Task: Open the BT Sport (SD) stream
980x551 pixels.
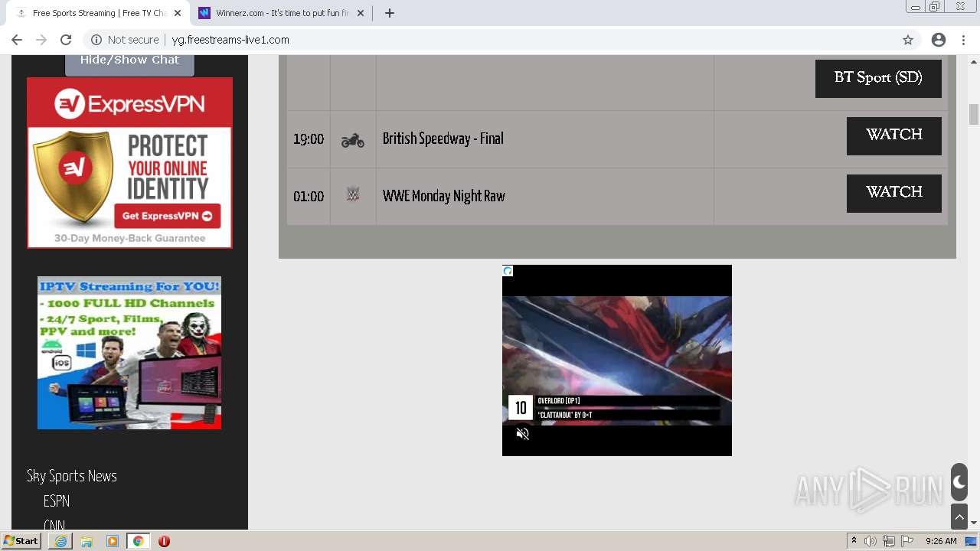Action: [x=878, y=77]
